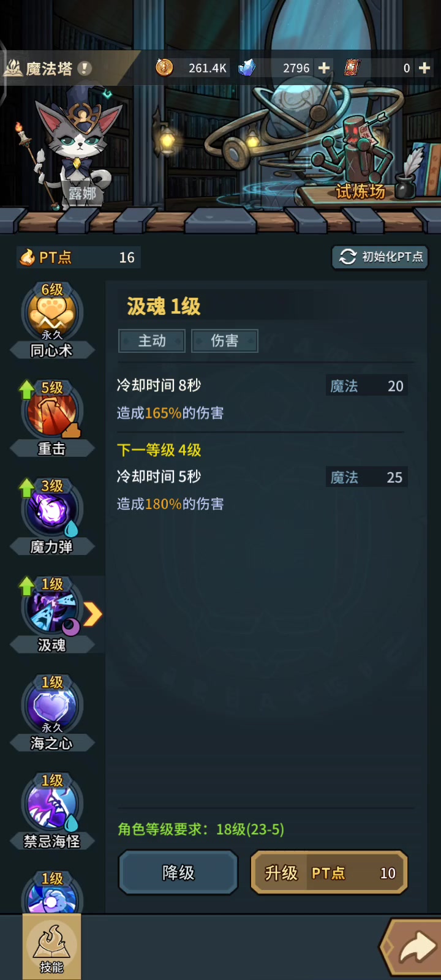The image size is (441, 980).
Task: Click the gold coin currency icon
Action: [x=164, y=67]
